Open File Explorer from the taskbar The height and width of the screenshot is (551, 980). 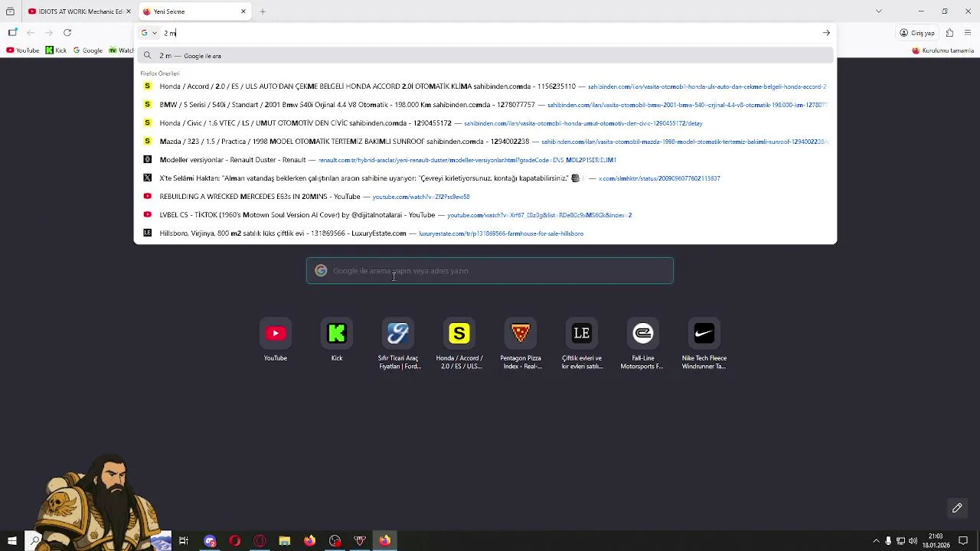285,541
